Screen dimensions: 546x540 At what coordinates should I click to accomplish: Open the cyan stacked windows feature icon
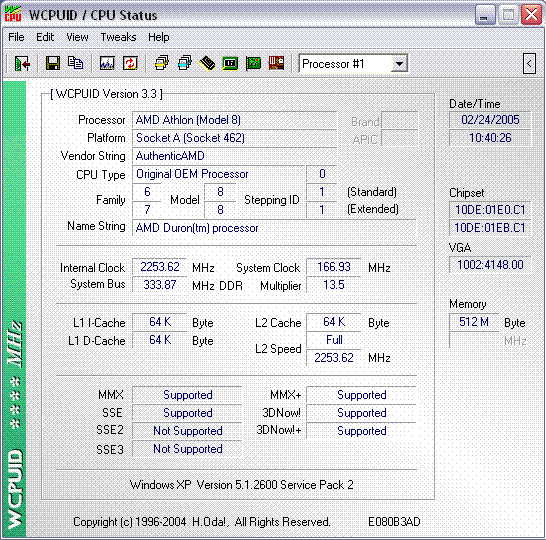tap(185, 64)
